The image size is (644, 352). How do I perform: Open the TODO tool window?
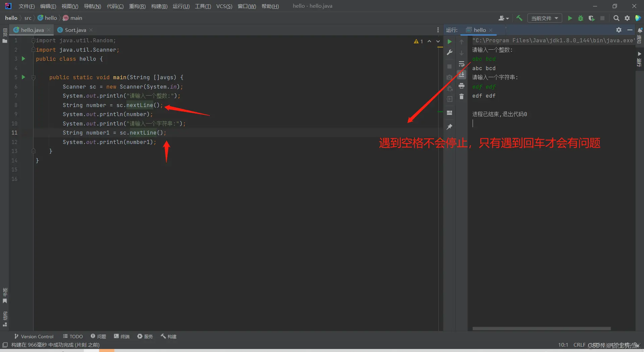tap(73, 336)
